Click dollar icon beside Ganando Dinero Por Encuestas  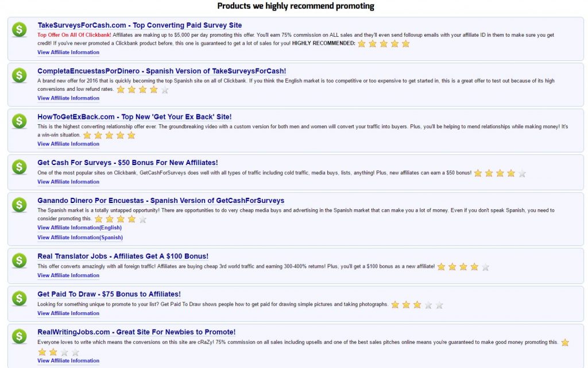[19, 206]
